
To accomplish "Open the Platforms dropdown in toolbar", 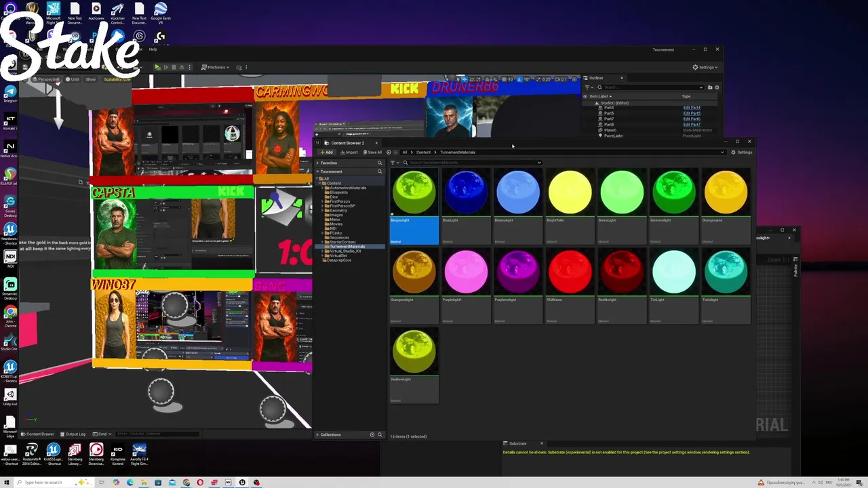I will click(x=216, y=67).
